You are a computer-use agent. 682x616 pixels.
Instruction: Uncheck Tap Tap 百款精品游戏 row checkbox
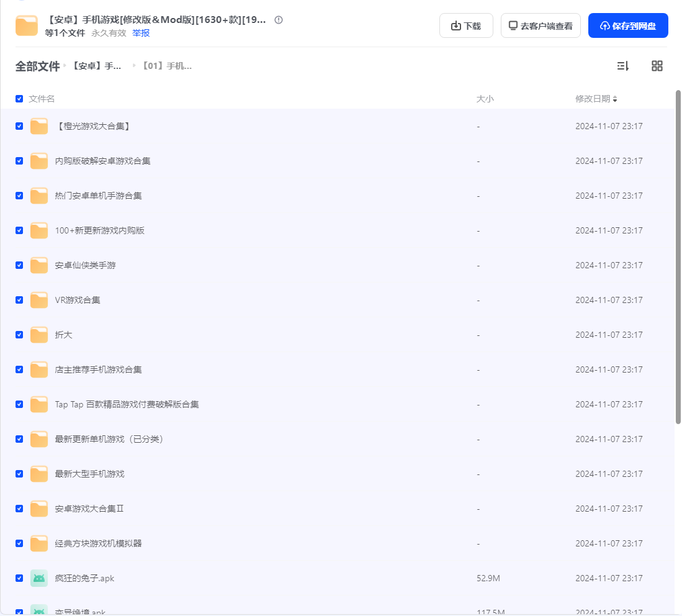point(19,404)
